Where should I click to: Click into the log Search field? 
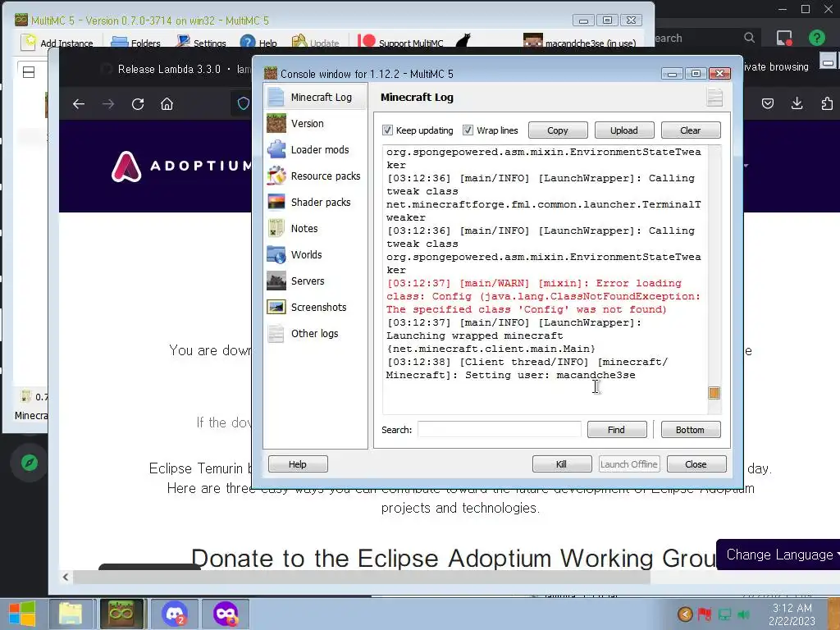(500, 430)
